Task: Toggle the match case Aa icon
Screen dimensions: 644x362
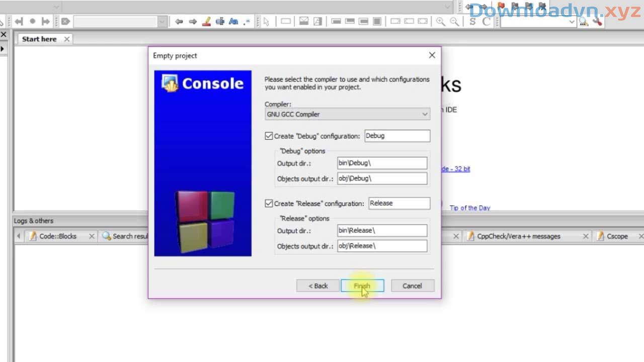Action: pyautogui.click(x=233, y=22)
